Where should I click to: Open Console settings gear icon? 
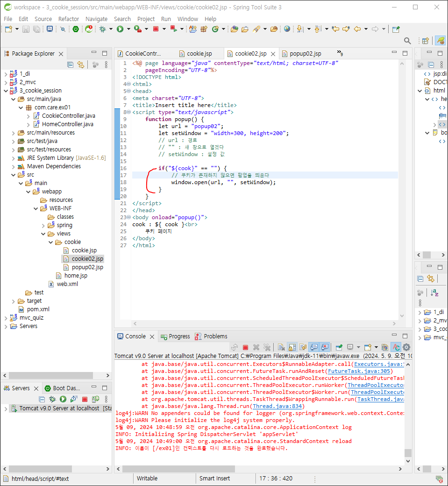(x=406, y=347)
